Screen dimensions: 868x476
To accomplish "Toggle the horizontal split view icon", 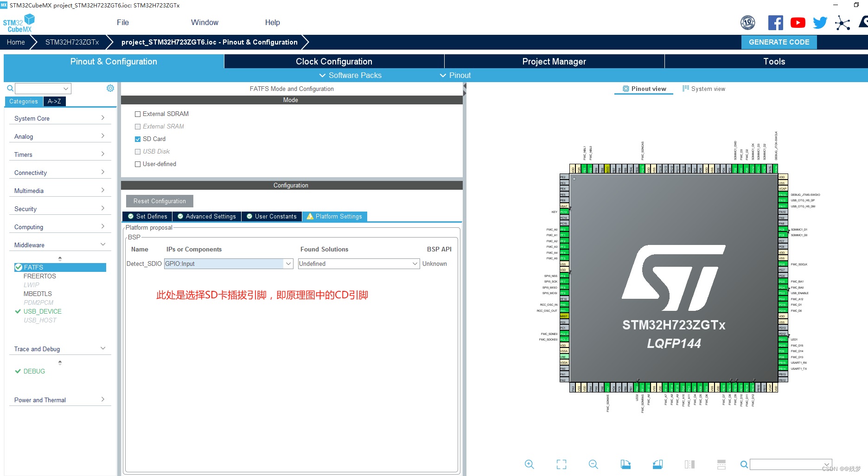I will (x=721, y=464).
